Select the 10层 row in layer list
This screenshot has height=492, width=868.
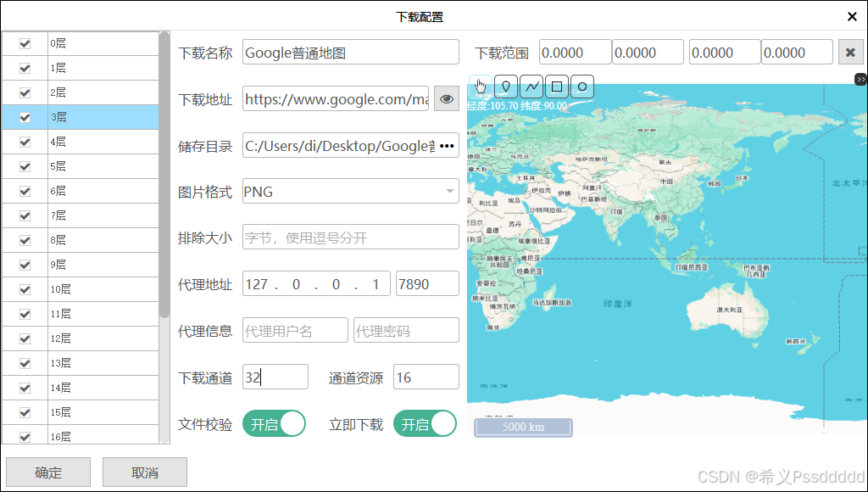(81, 289)
